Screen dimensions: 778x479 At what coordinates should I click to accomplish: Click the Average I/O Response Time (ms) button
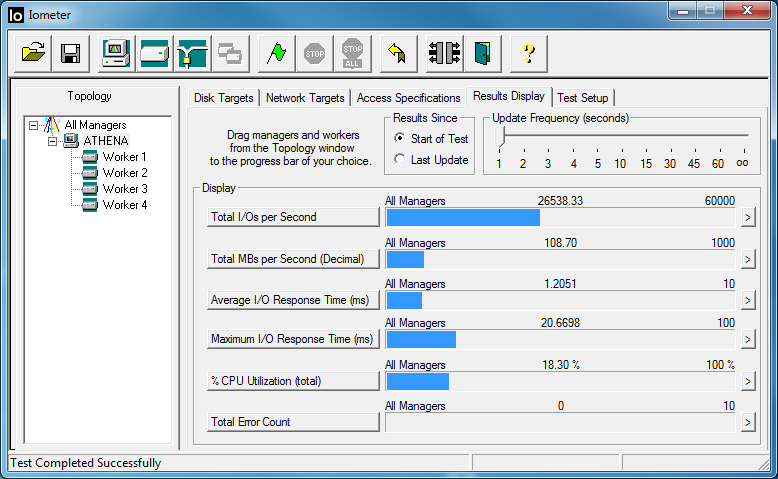point(293,300)
